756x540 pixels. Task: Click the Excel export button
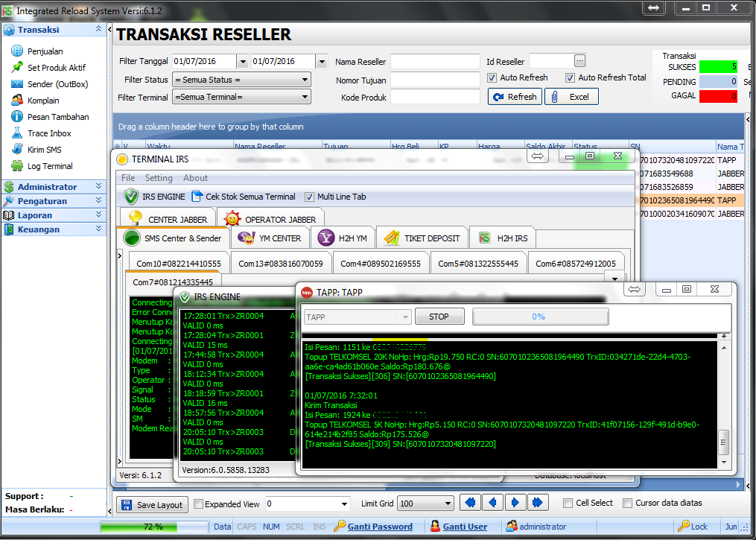[x=571, y=96]
